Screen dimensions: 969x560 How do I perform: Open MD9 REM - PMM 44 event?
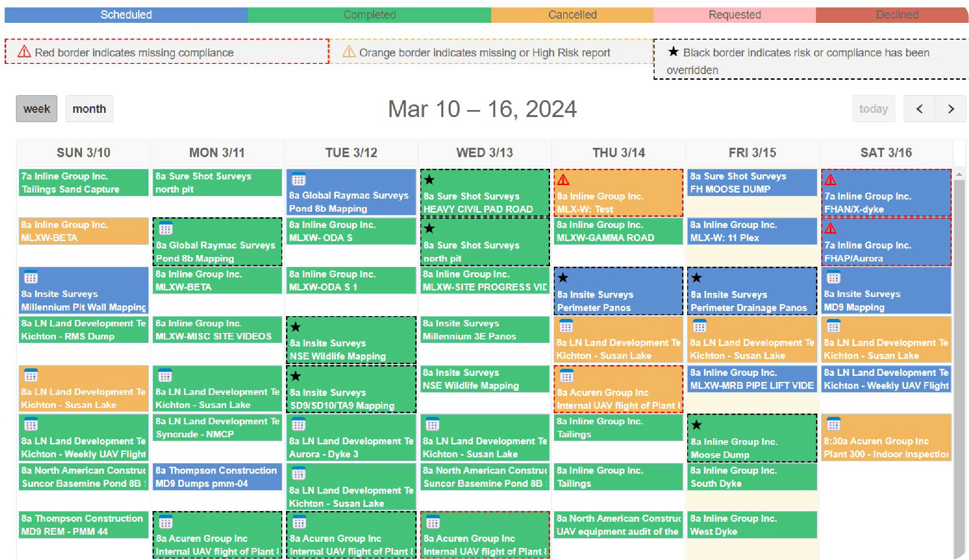tap(84, 525)
